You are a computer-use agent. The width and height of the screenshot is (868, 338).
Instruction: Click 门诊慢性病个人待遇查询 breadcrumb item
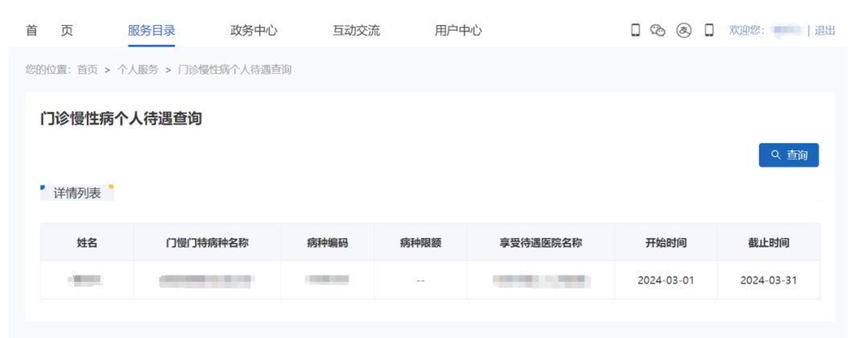234,70
